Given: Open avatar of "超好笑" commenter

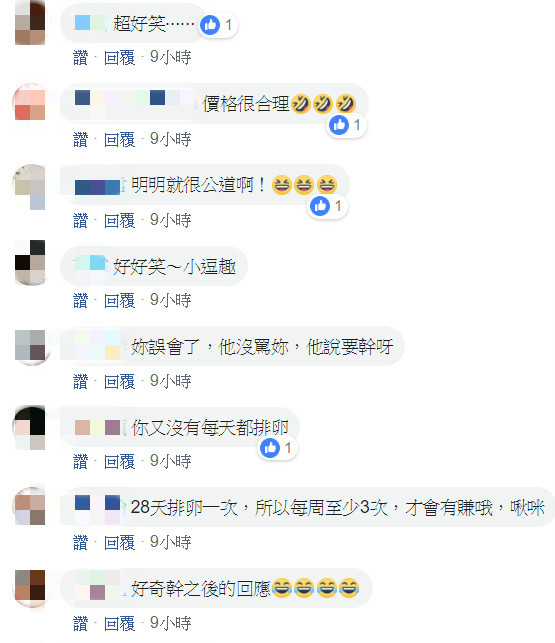Looking at the screenshot, I should (x=30, y=23).
